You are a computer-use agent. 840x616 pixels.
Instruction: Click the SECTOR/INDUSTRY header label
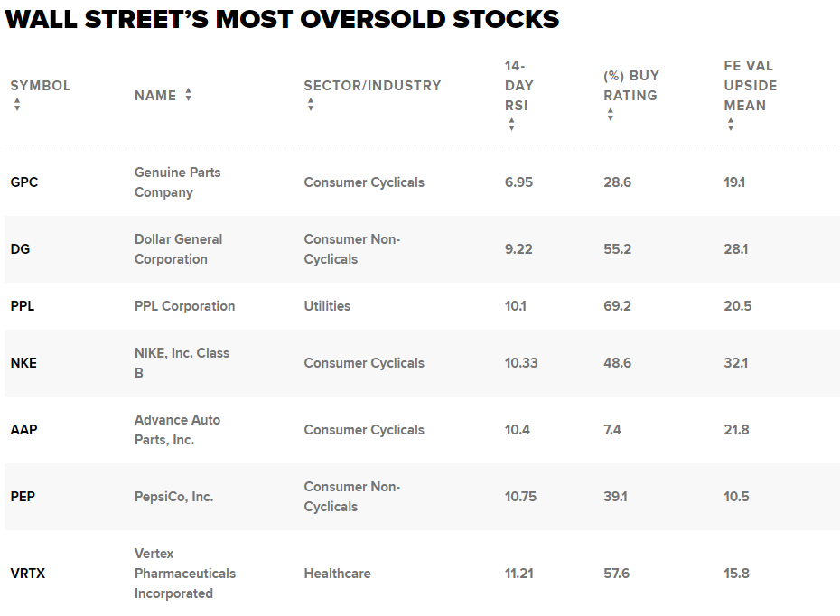click(372, 86)
